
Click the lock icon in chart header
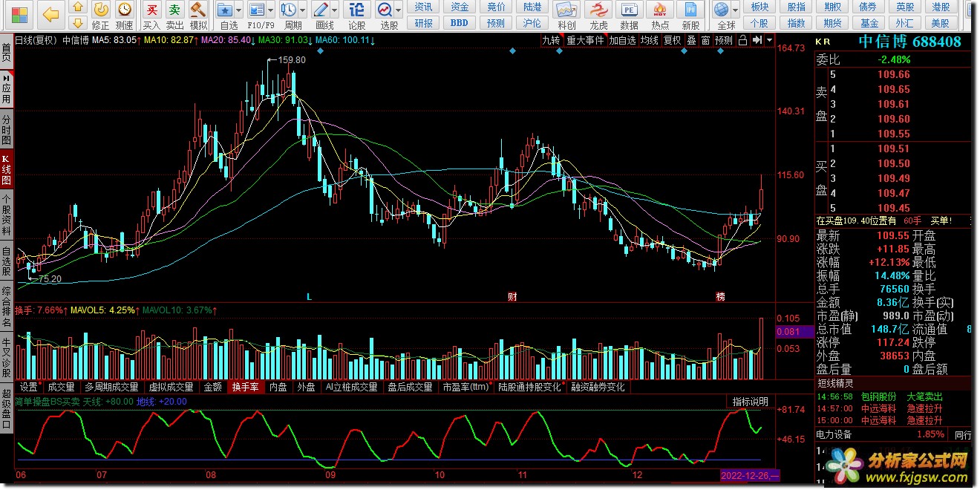point(742,40)
